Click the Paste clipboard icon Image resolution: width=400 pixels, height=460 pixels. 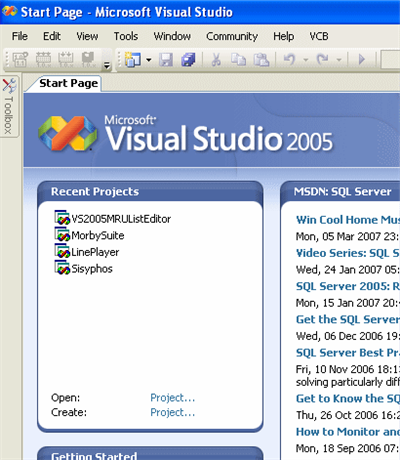point(261,60)
